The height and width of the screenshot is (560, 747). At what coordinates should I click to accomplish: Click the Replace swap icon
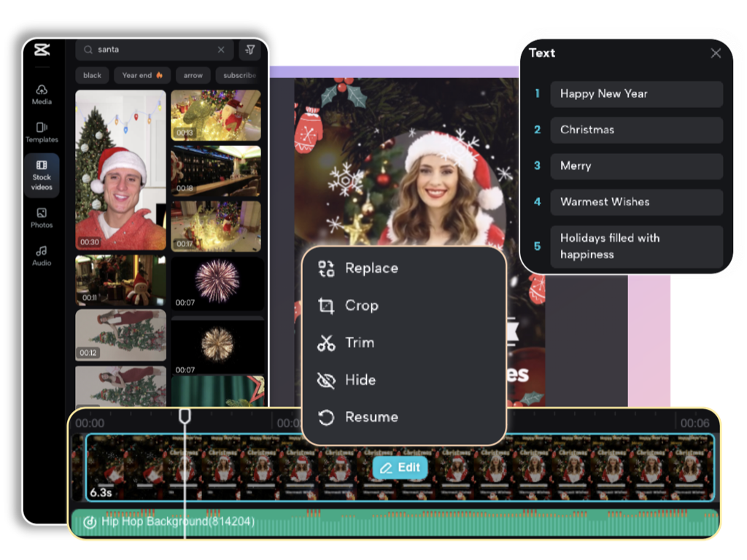click(326, 268)
